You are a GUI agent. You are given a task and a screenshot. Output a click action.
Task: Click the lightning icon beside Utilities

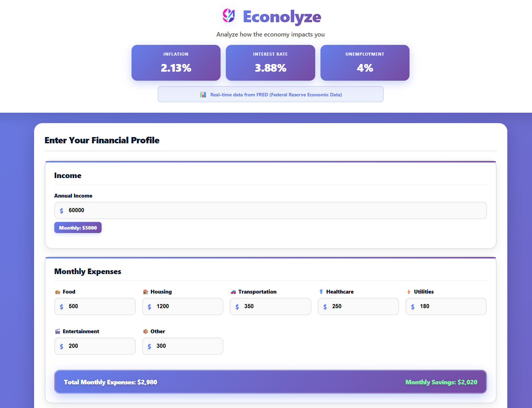click(x=409, y=291)
